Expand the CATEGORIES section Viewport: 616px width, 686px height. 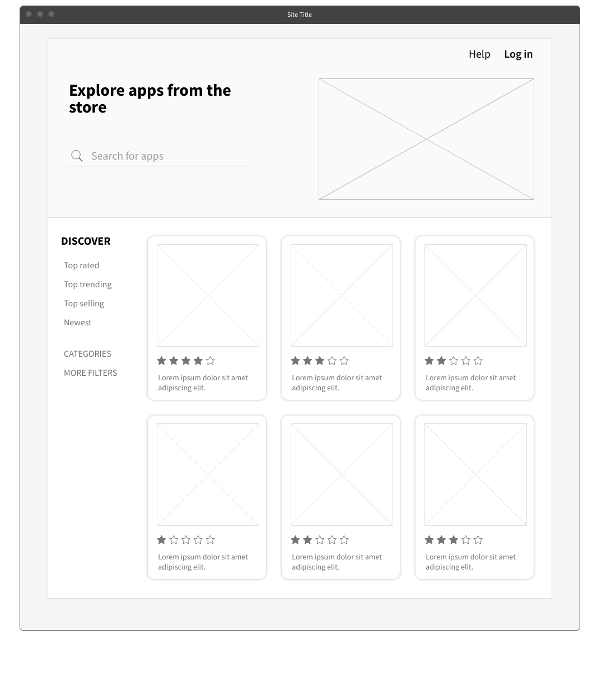87,354
